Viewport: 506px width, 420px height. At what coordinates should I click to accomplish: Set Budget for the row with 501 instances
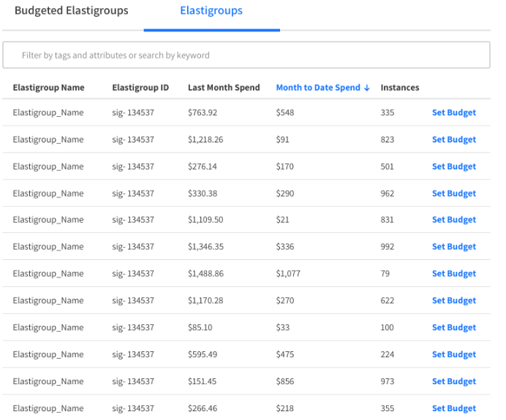point(453,167)
